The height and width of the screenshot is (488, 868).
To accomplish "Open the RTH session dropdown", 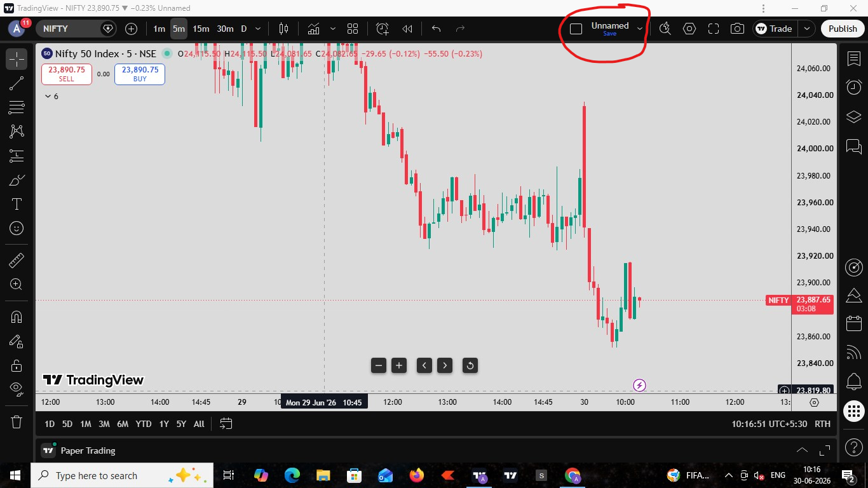I will (x=822, y=424).
